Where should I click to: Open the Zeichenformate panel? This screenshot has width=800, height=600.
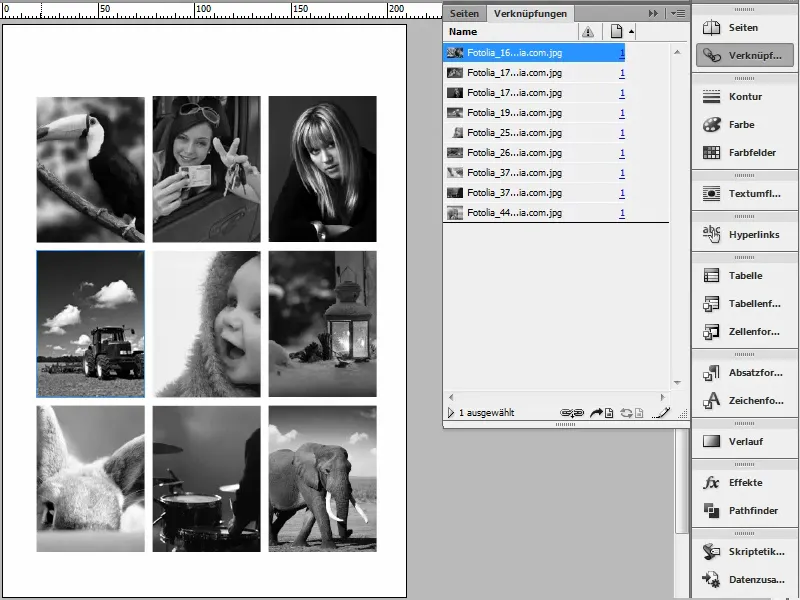[744, 401]
